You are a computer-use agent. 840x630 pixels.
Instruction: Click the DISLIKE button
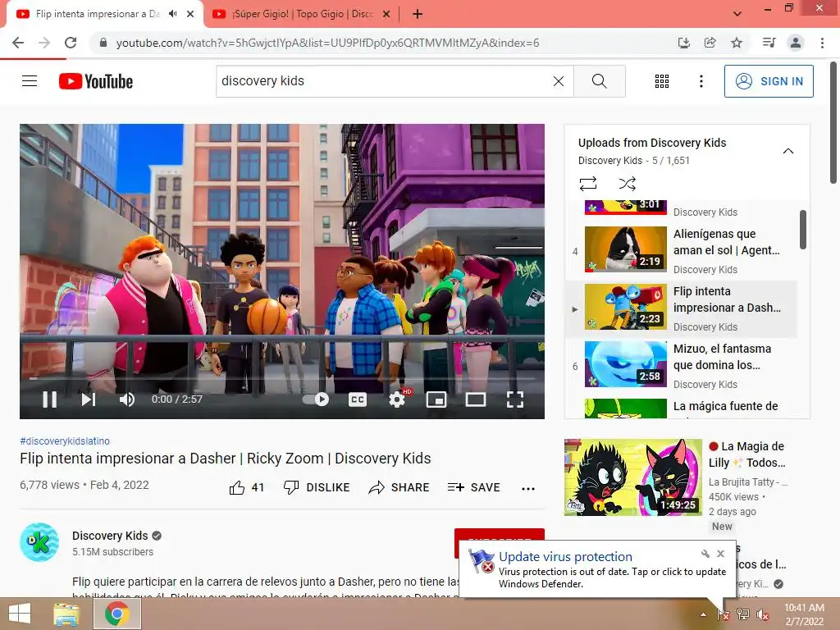coord(317,487)
